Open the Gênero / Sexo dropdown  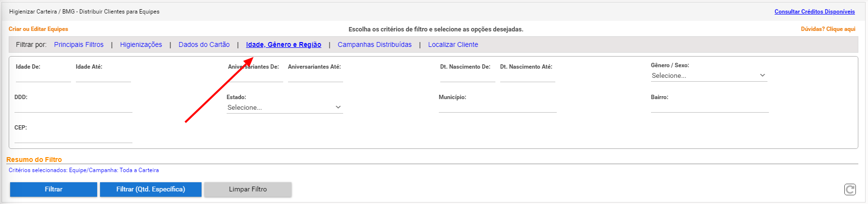pos(709,75)
